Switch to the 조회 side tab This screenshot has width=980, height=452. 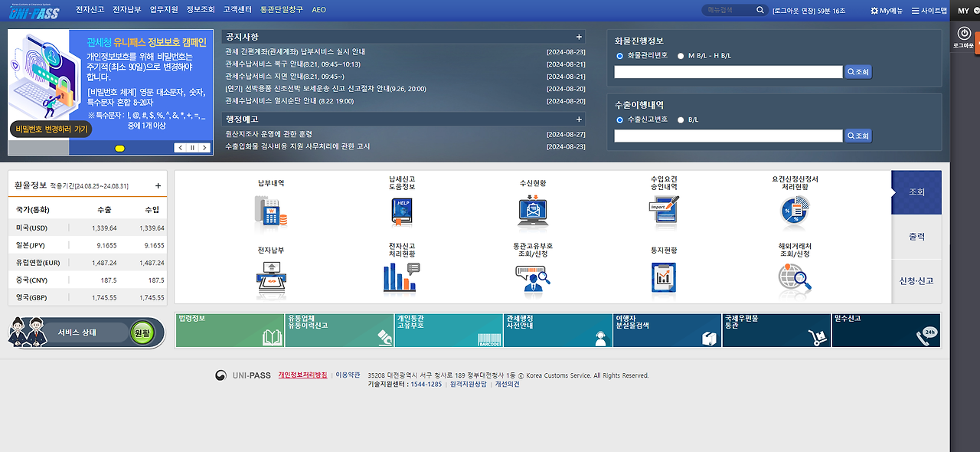(x=916, y=192)
